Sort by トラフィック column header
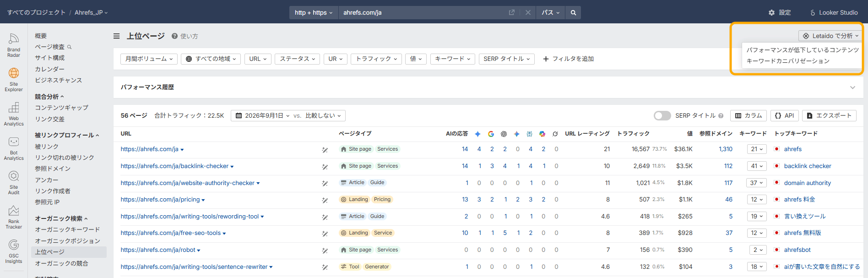 pyautogui.click(x=633, y=134)
